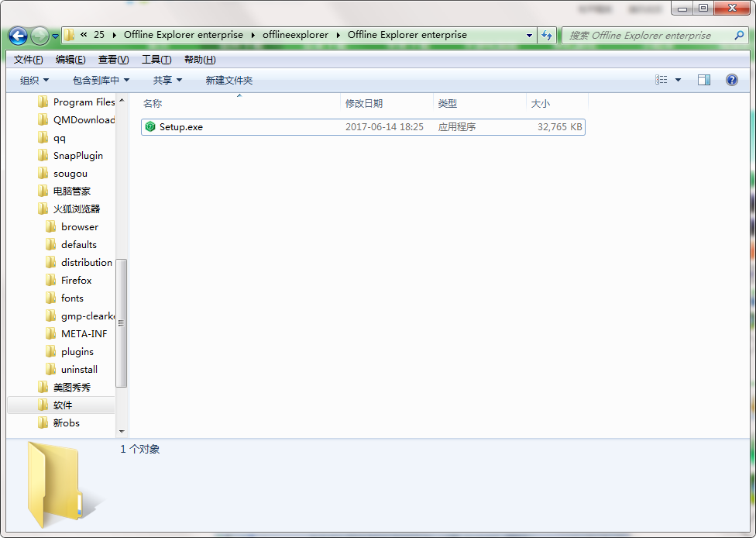
Task: Click the 32,765 KB size cell
Action: 560,127
